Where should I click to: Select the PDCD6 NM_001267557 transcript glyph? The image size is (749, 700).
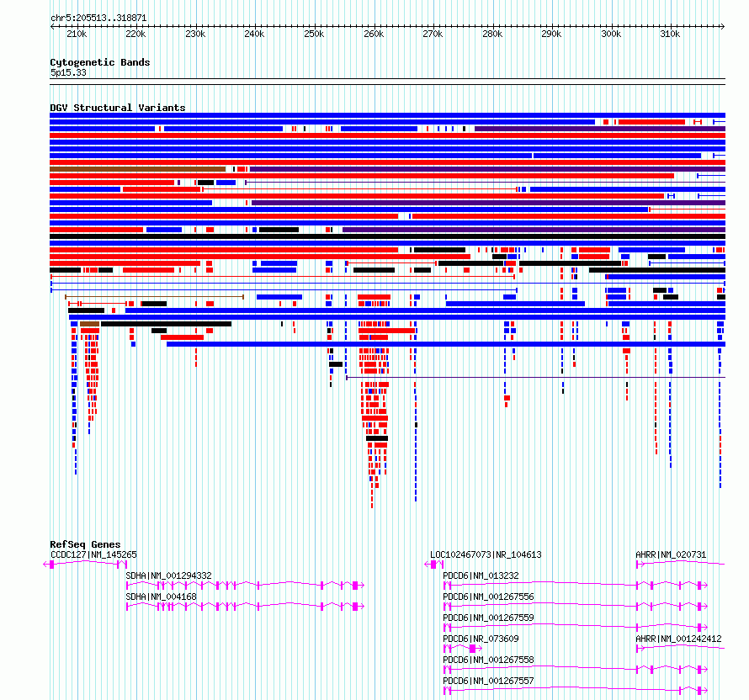point(576,691)
